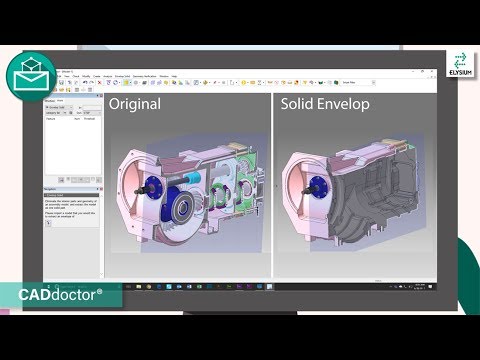Expand the arrow beside the rotate-view icon
This screenshot has height=360, width=480.
pos(119,83)
